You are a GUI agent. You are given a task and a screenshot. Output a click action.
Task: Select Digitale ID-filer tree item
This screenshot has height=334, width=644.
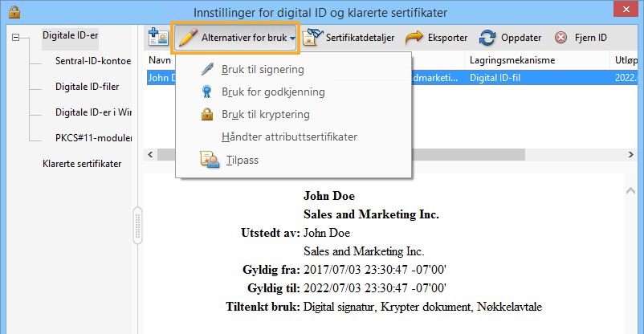[87, 87]
